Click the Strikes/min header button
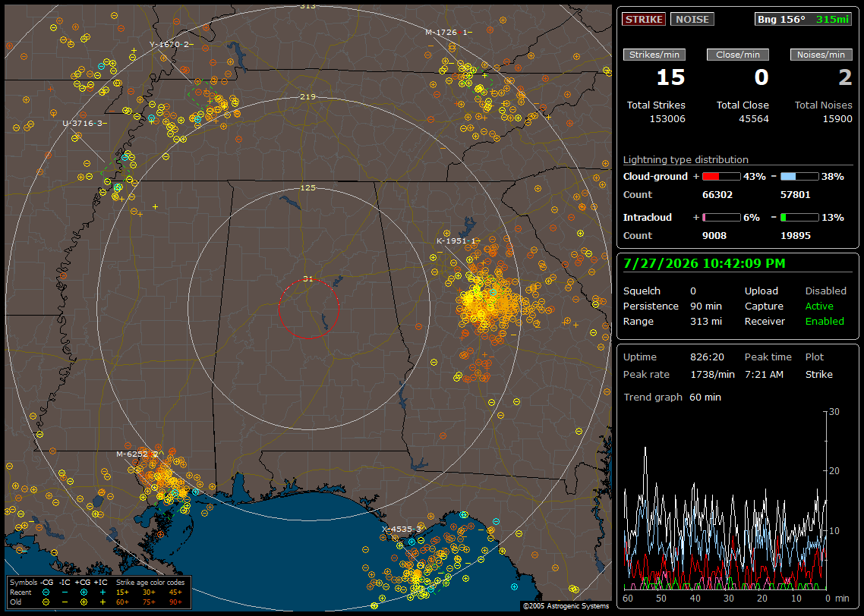 click(654, 55)
